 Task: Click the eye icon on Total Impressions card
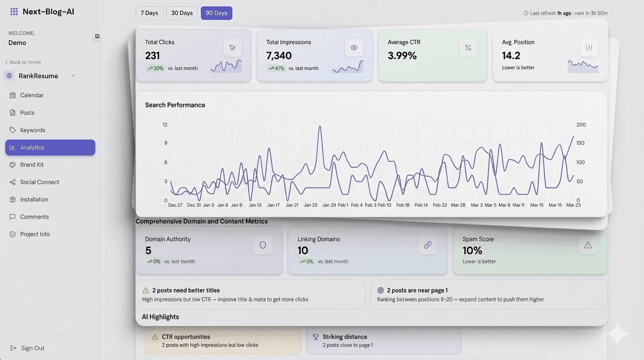tap(354, 47)
